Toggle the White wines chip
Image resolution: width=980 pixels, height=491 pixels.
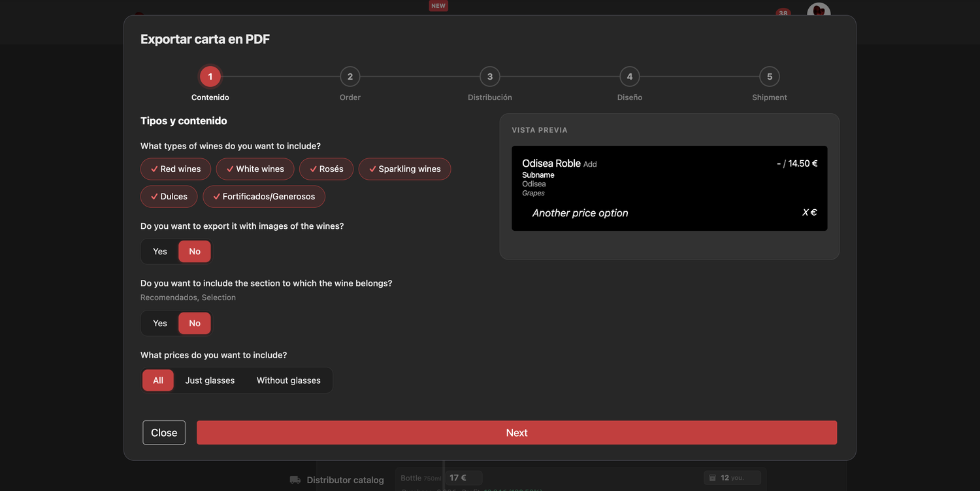pyautogui.click(x=255, y=169)
